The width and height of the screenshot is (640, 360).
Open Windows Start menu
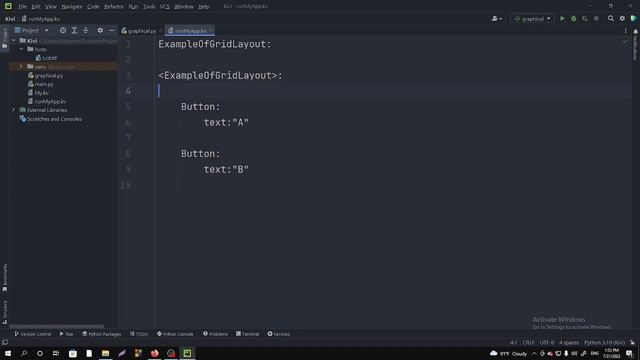[x=8, y=353]
